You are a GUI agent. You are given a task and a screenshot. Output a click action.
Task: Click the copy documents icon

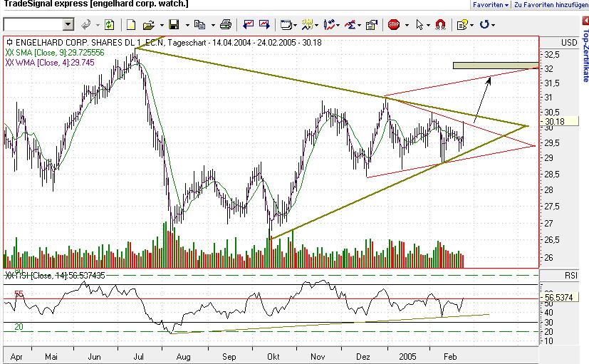tap(199, 25)
